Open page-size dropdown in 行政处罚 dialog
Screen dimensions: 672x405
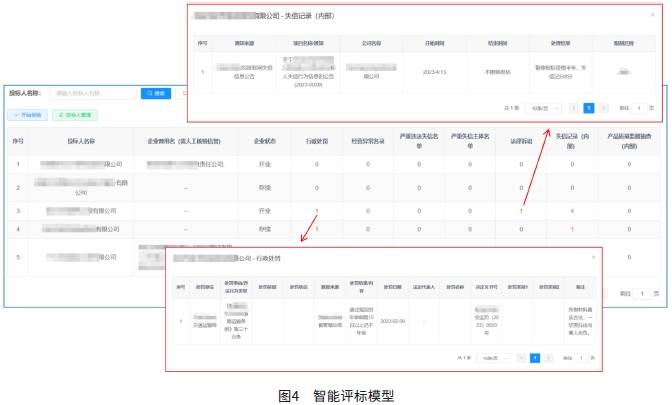494,358
